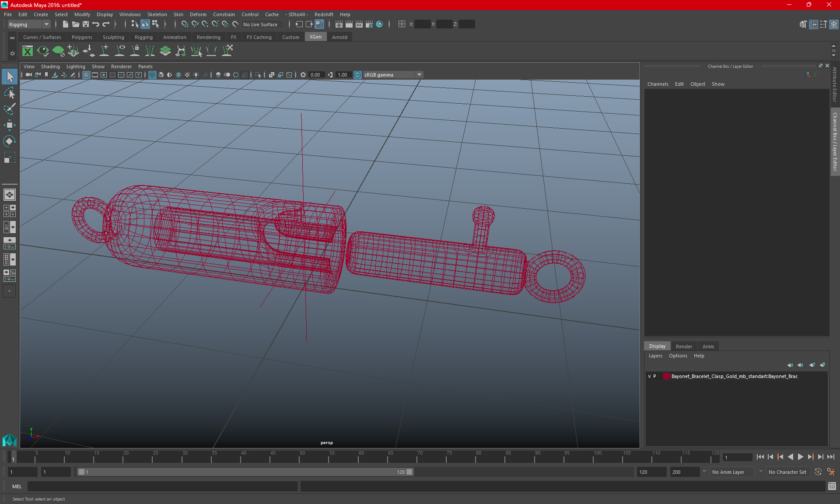Create new layer and assign selected icon
This screenshot has width=840, height=504.
pos(823,365)
